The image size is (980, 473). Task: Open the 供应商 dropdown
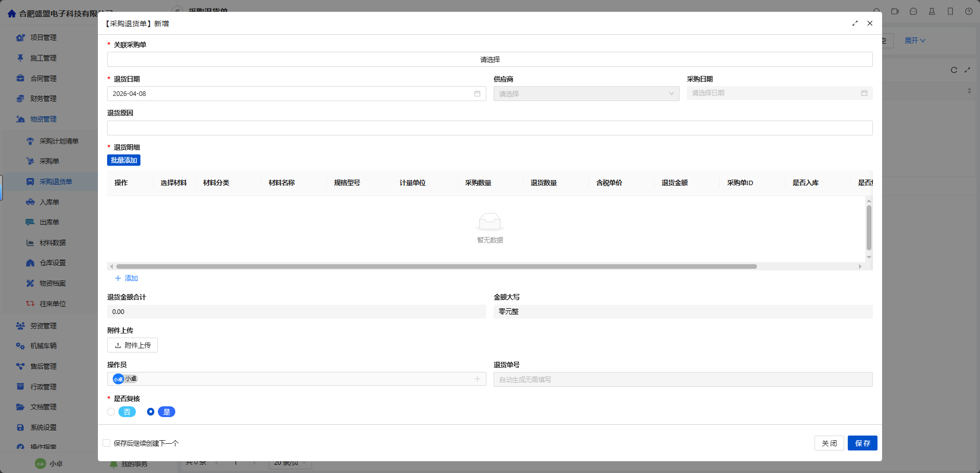point(586,94)
